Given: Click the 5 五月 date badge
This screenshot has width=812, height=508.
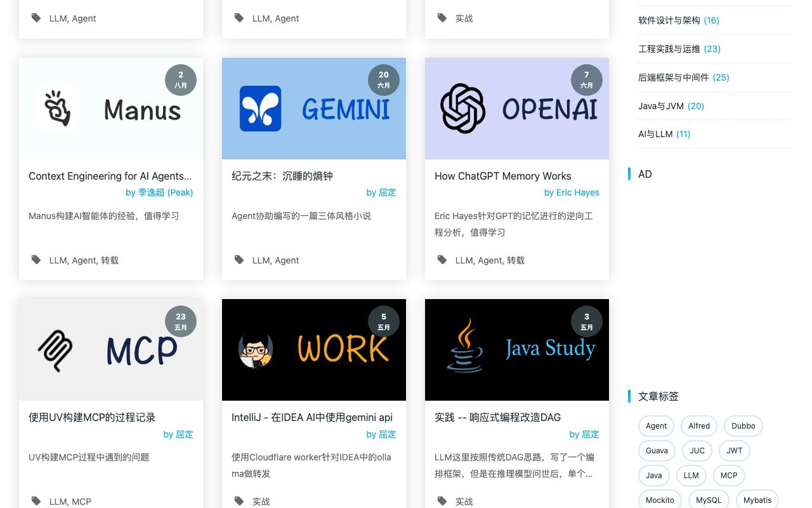Looking at the screenshot, I should pos(384,322).
